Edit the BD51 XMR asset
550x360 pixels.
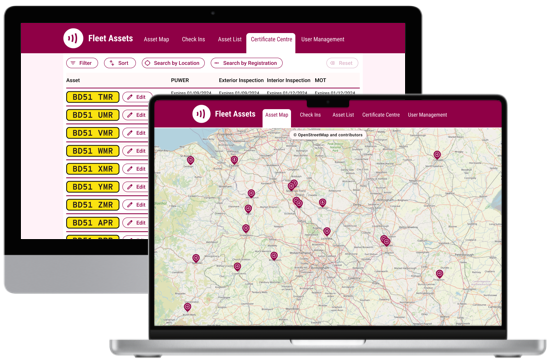(x=136, y=169)
